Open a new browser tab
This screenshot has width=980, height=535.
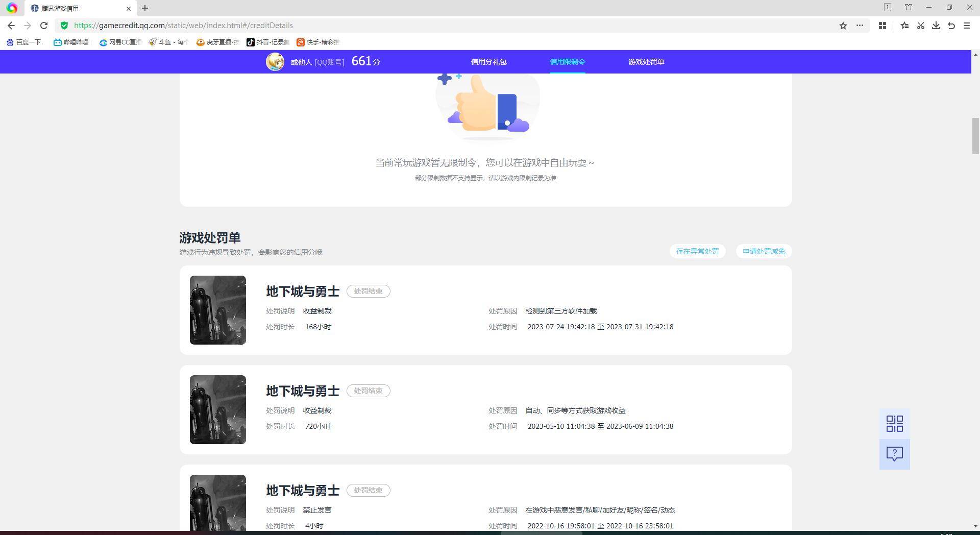pos(145,8)
